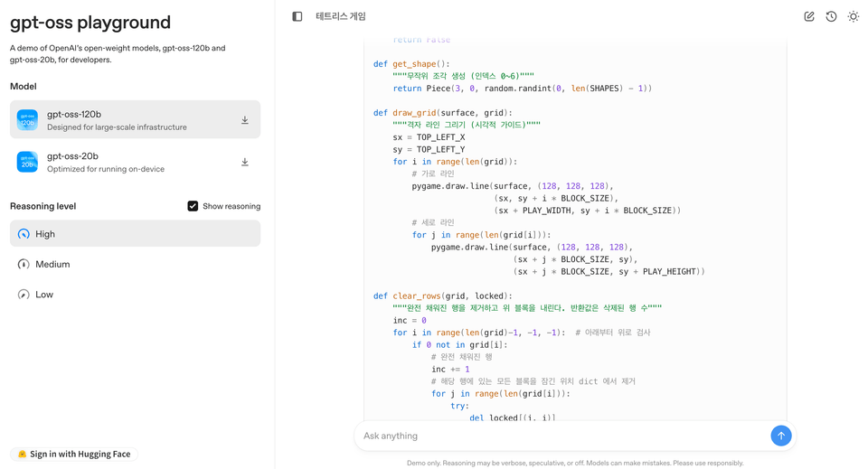The width and height of the screenshot is (868, 469).
Task: Set reasoning level to Medium
Action: [135, 265]
